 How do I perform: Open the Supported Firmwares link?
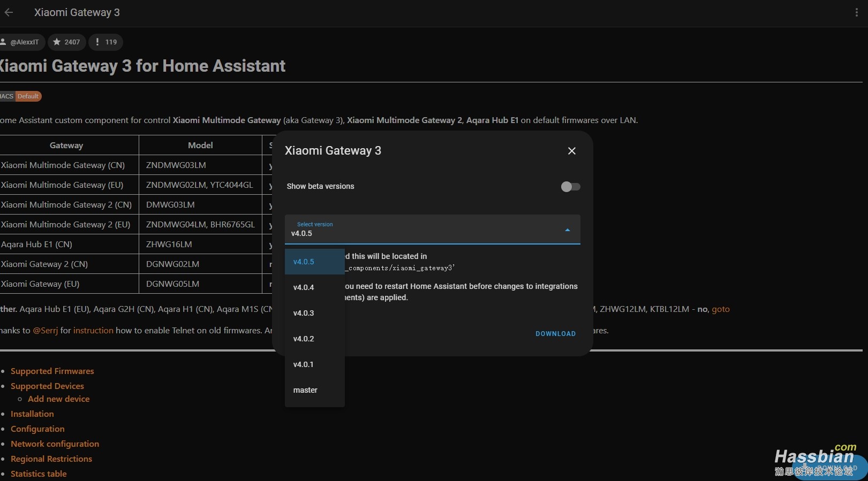pyautogui.click(x=52, y=371)
